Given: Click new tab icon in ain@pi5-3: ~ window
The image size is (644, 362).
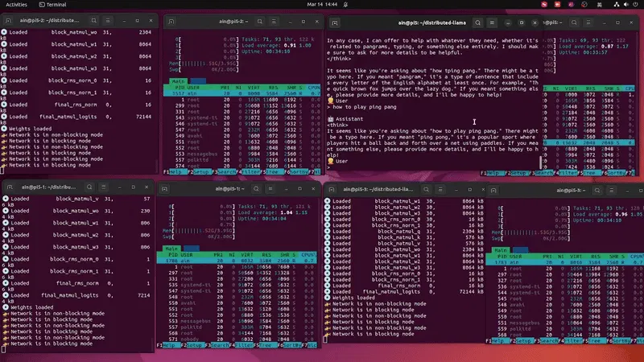Looking at the screenshot, I should [x=493, y=191].
